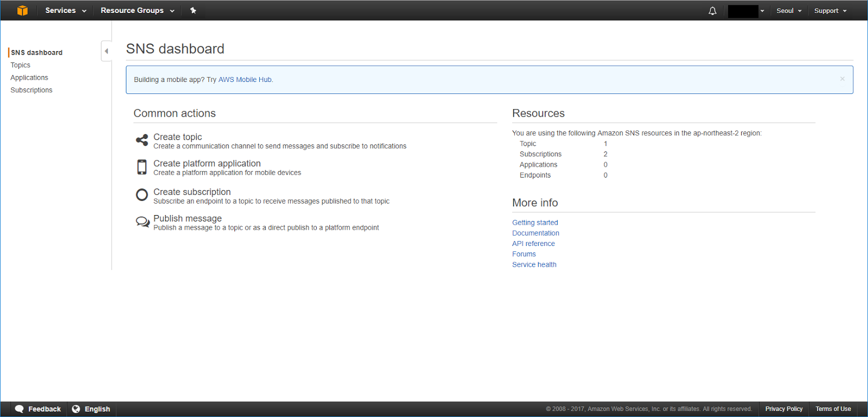
Task: Expand the Resource Groups dropdown
Action: pos(138,10)
